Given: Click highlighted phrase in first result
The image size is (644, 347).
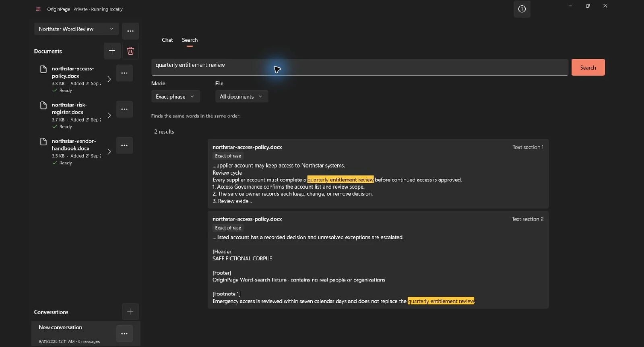Looking at the screenshot, I should [x=340, y=180].
